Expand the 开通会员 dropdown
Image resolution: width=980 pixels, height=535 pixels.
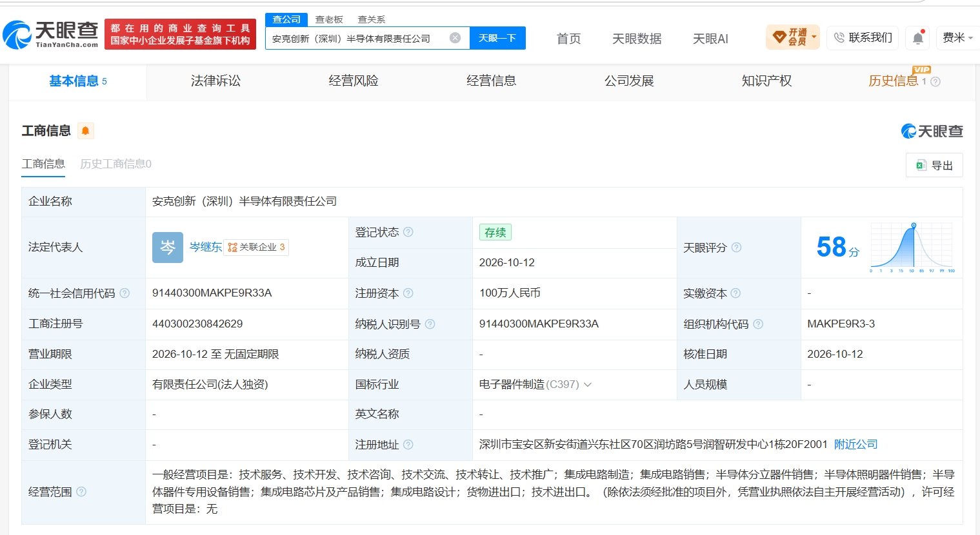[x=814, y=37]
